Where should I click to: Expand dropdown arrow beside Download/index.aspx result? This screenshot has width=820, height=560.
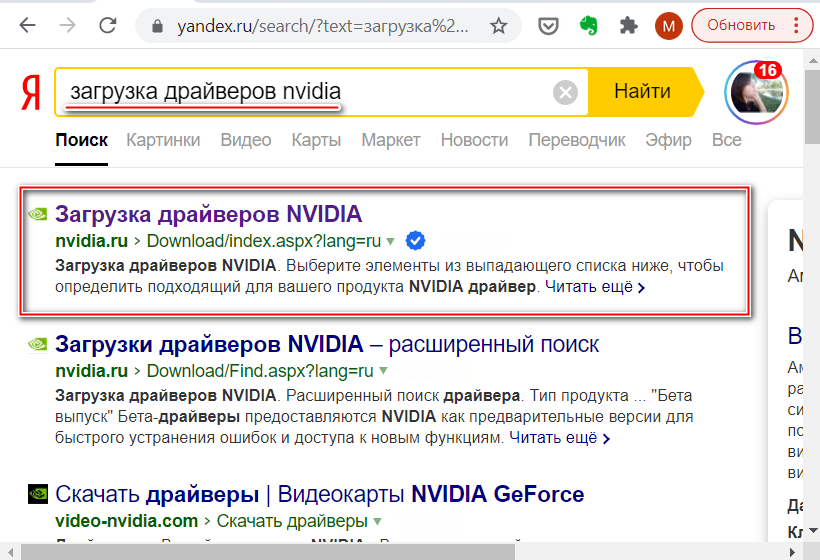391,241
